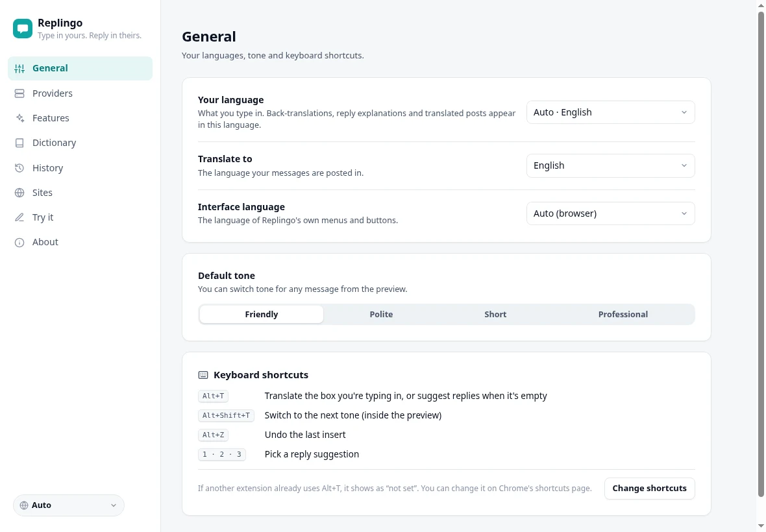
Task: Click the "Switch to the next tone" description
Action: click(352, 415)
